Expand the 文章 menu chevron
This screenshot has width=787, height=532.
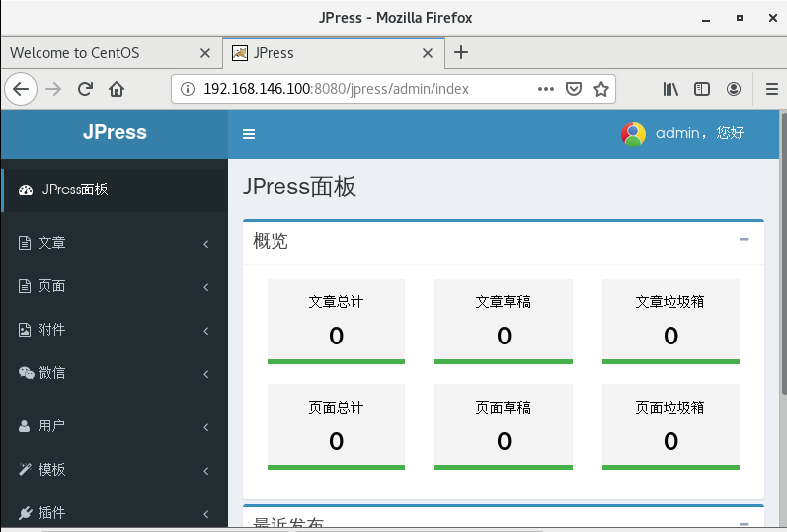(206, 244)
